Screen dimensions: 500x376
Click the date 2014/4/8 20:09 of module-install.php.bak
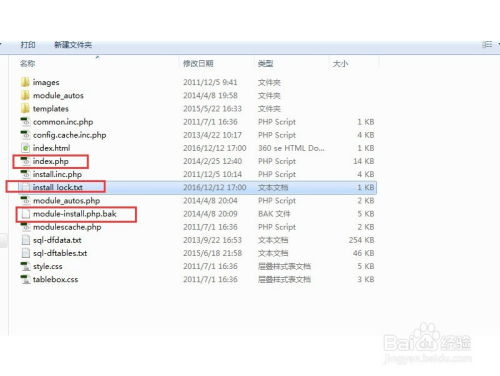click(210, 214)
